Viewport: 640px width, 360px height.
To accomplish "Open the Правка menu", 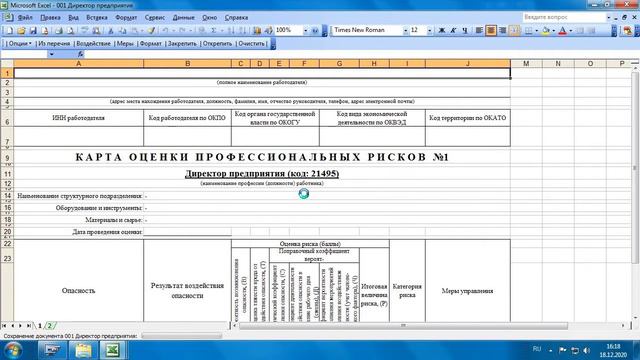I will click(x=50, y=18).
